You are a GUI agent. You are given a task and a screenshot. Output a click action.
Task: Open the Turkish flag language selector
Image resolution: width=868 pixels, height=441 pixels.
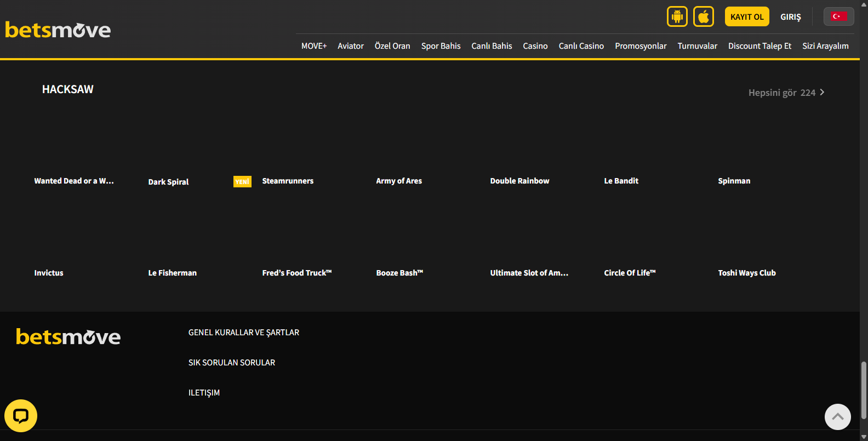point(838,16)
